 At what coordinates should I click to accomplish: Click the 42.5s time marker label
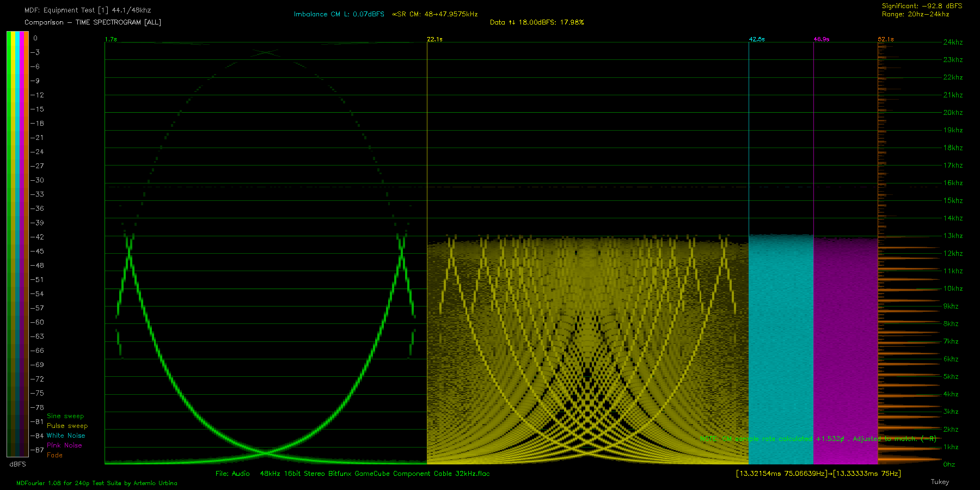click(757, 39)
